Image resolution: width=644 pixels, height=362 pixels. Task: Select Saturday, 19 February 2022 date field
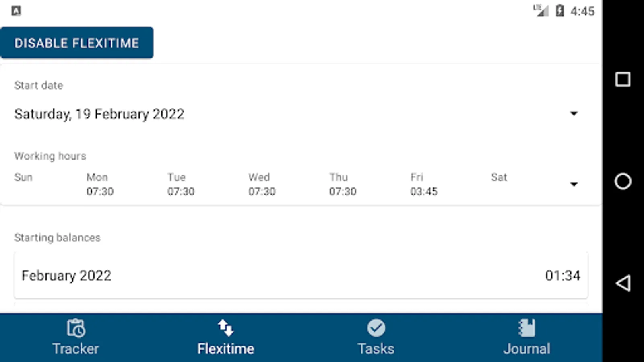pos(99,114)
